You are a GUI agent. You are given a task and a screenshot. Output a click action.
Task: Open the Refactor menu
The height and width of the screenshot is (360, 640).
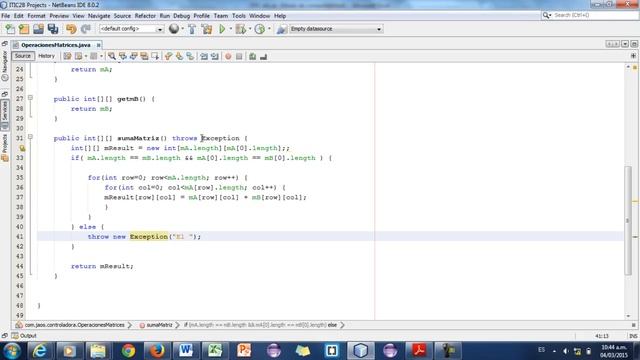145,16
